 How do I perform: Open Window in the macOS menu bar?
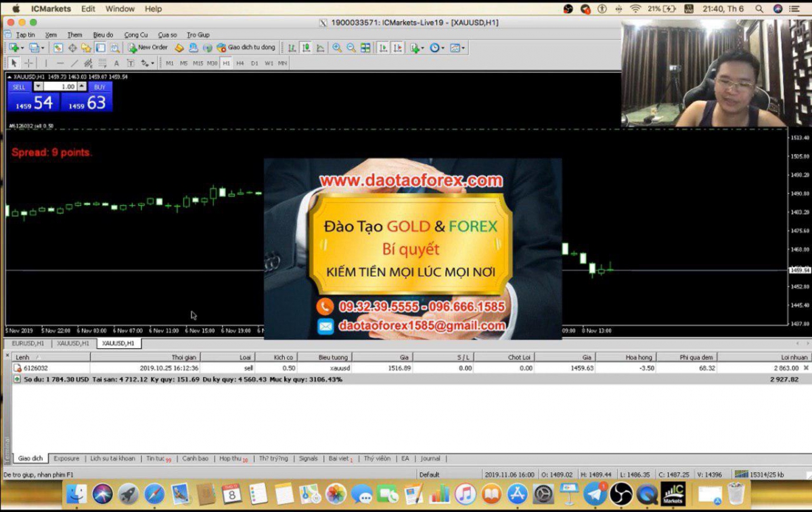120,9
